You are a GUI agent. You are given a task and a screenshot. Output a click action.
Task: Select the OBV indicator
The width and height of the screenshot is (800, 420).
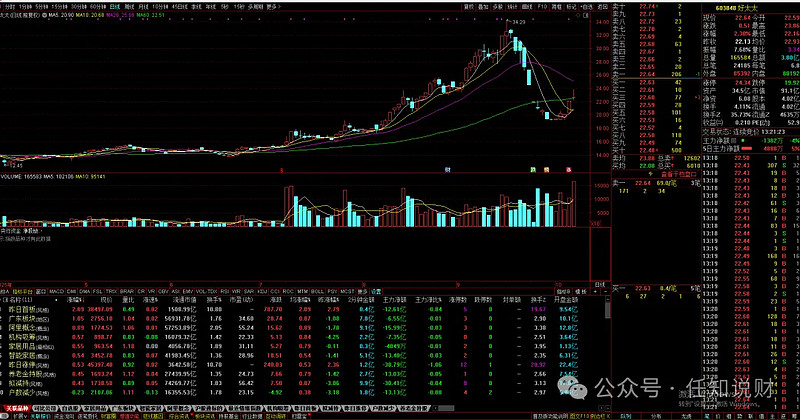(163, 291)
